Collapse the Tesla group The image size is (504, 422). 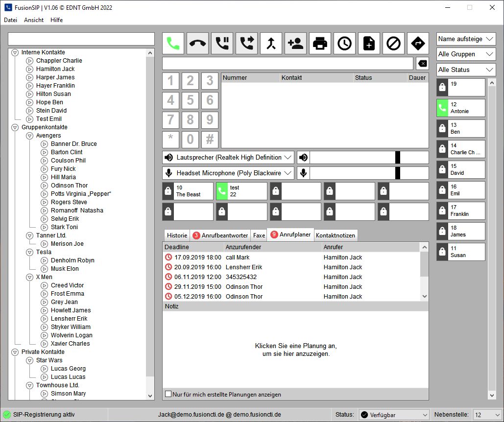pos(29,252)
